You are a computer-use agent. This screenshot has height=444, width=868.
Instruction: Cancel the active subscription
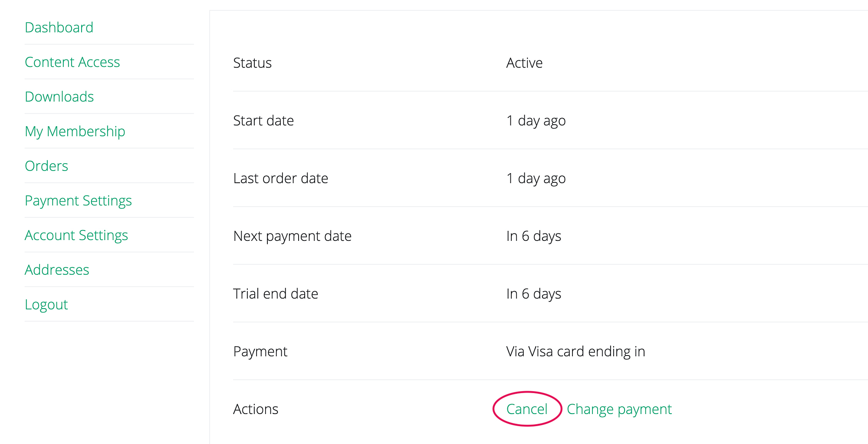tap(527, 409)
